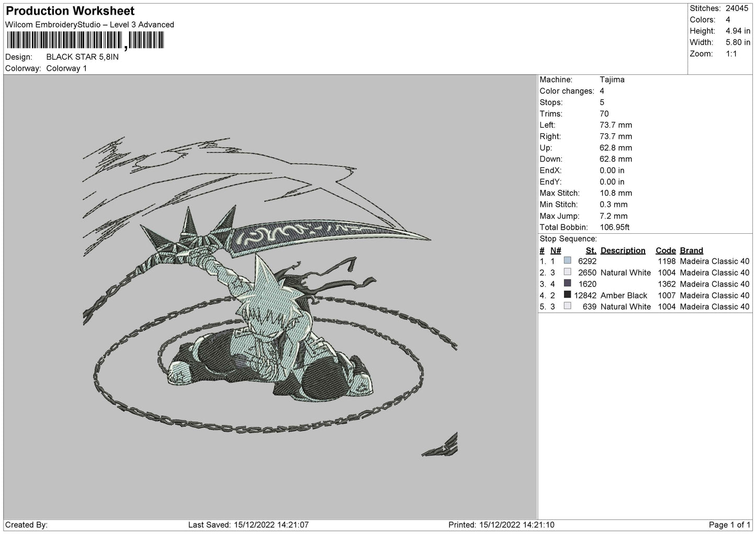This screenshot has height=534, width=756.
Task: Click the 'N#' column header
Action: pos(556,251)
